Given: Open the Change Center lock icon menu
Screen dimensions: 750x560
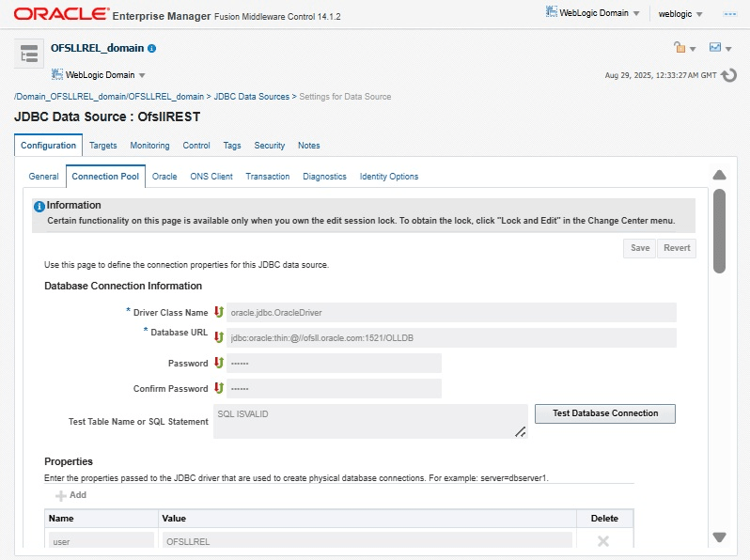Looking at the screenshot, I should (x=684, y=47).
